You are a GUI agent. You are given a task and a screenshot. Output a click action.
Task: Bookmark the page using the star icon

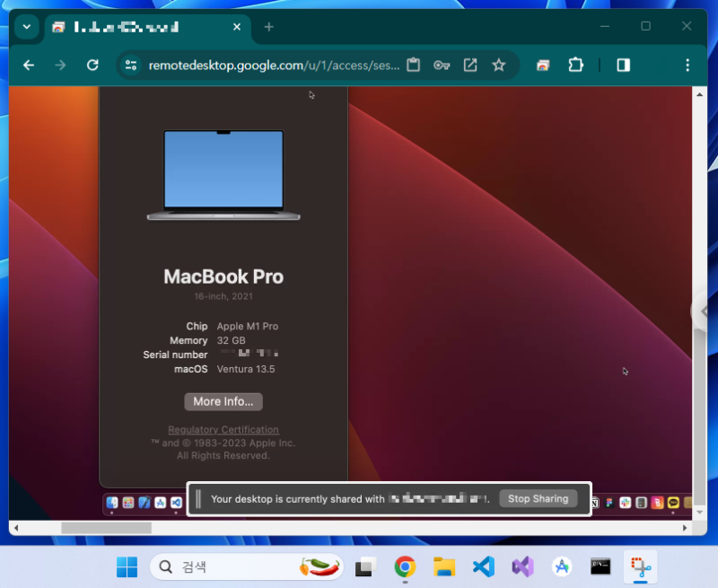499,65
